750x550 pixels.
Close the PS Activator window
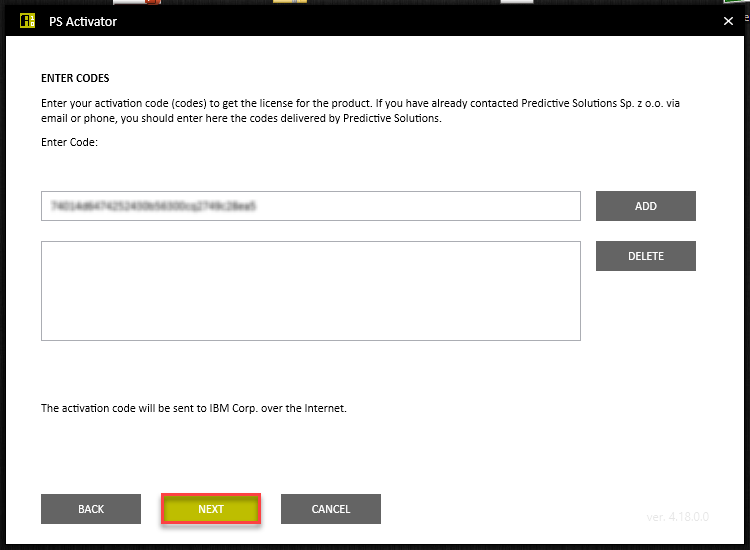tap(728, 21)
